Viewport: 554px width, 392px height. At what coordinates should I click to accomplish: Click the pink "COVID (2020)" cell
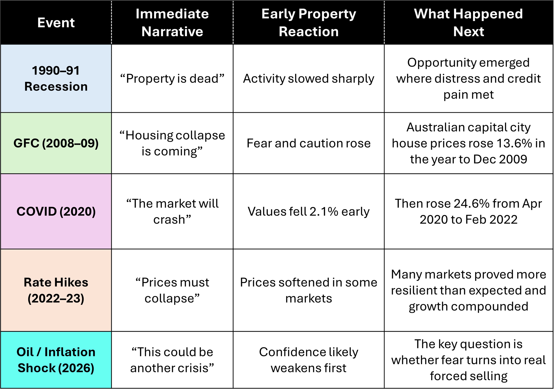coord(56,211)
